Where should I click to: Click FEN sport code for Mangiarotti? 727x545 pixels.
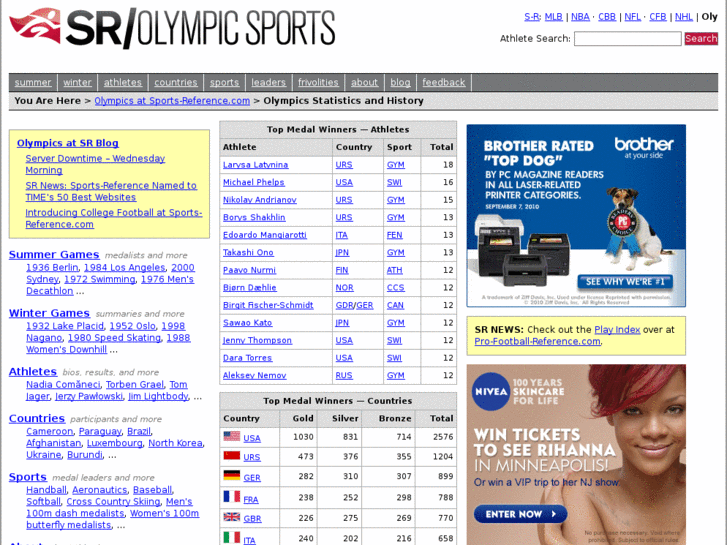coord(395,235)
